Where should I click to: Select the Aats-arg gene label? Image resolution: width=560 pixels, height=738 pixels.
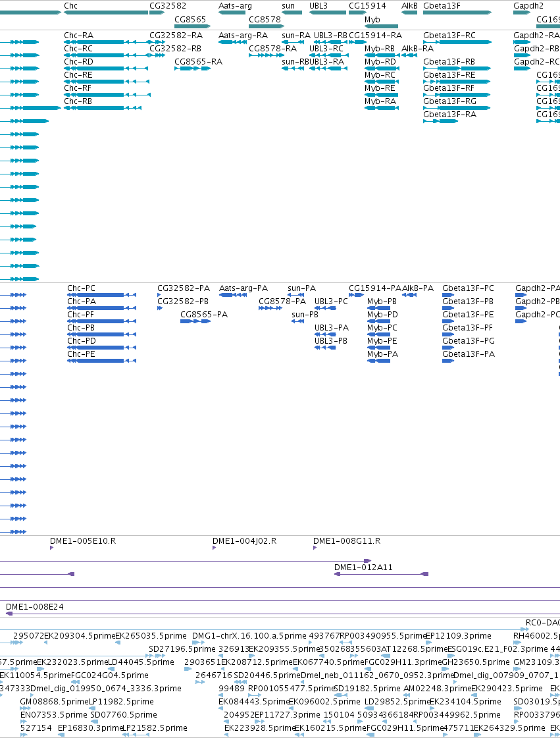(x=235, y=6)
